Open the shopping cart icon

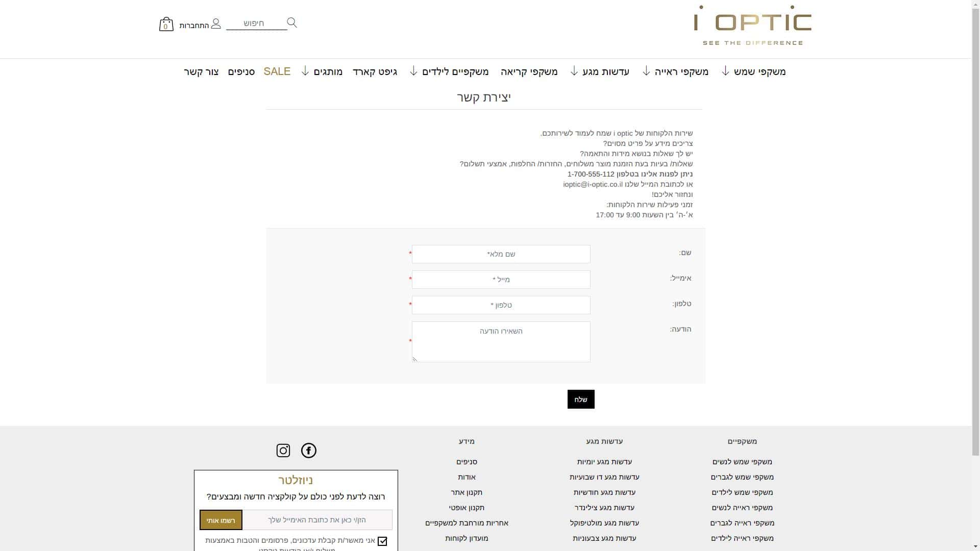click(x=166, y=24)
